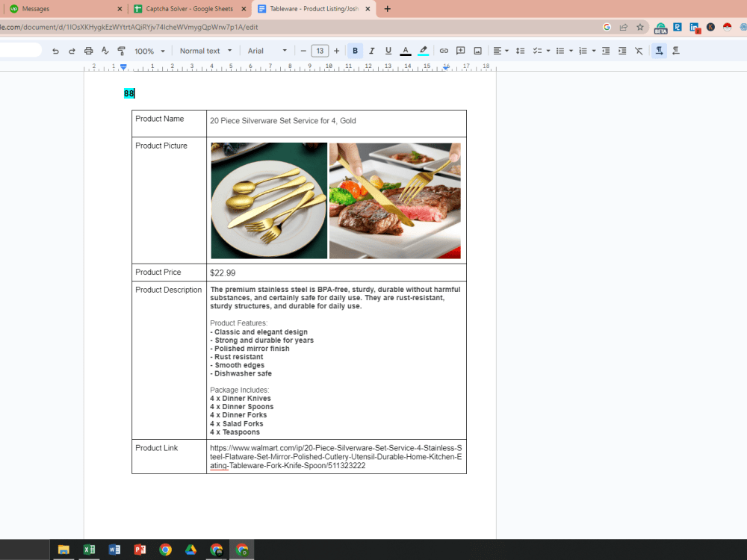Click the highlighted 88 heading text
Screen dimensions: 747x560
[x=129, y=93]
